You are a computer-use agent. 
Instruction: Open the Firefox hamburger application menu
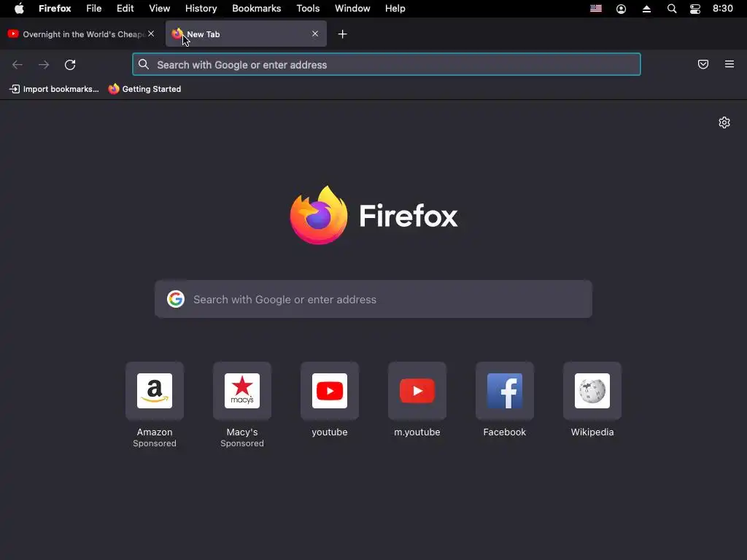729,64
